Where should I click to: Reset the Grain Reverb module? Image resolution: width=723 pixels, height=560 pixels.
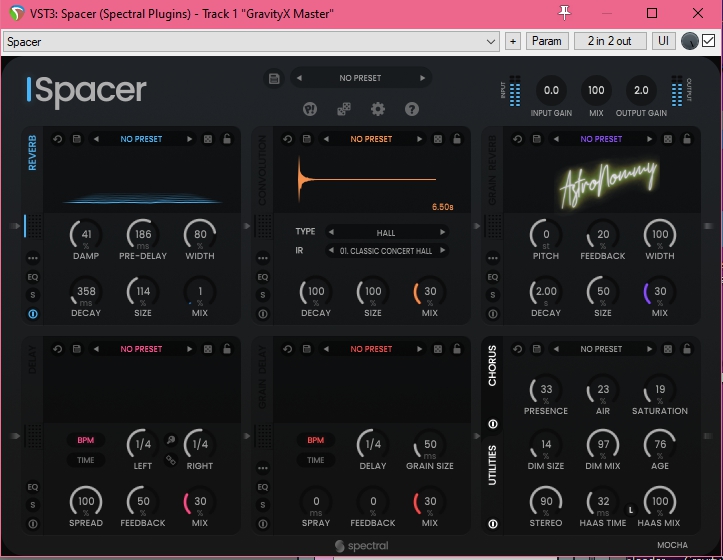(517, 139)
